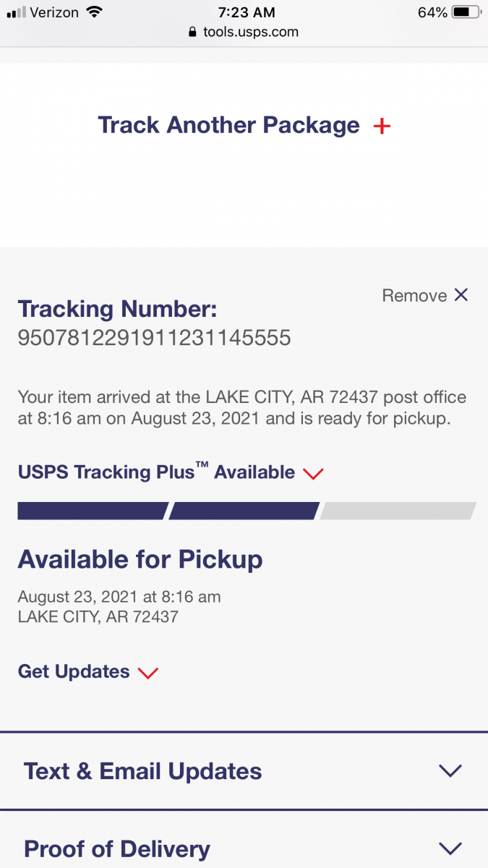
Task: Expand Proof of Delivery chevron
Action: (450, 848)
